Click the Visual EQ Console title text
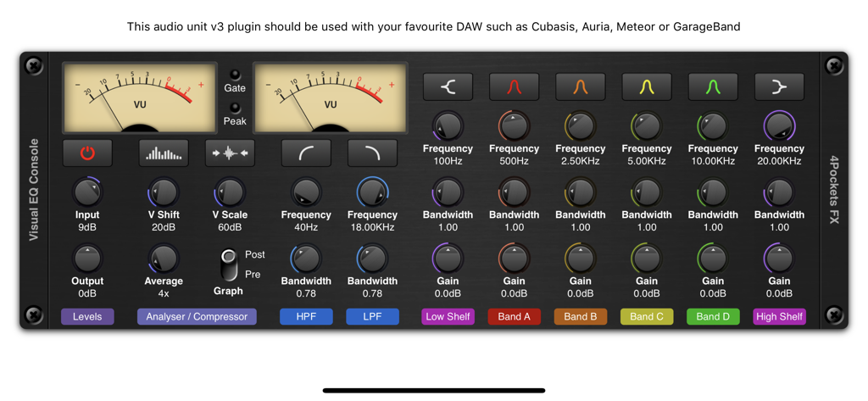The height and width of the screenshot is (401, 868). point(34,190)
